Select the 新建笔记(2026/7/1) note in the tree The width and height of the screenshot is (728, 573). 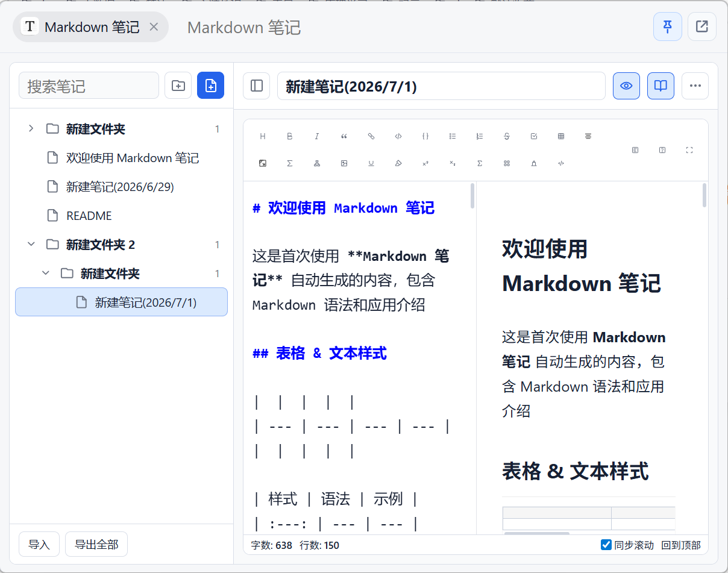(121, 302)
